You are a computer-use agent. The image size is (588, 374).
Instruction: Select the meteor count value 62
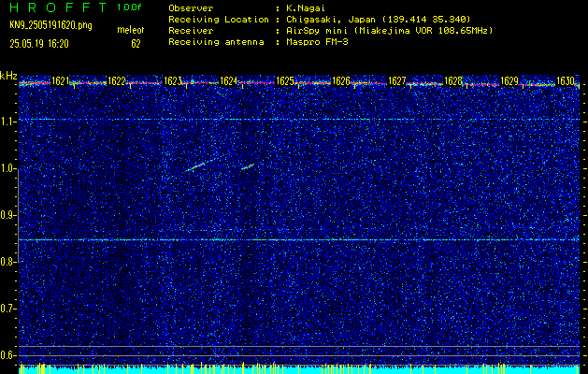[136, 44]
